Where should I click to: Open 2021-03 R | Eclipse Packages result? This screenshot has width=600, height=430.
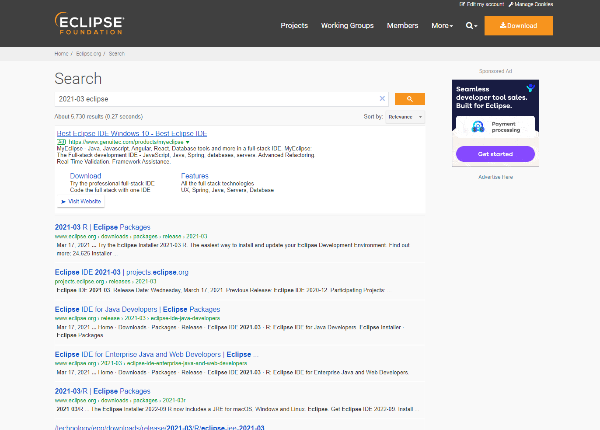coord(103,227)
